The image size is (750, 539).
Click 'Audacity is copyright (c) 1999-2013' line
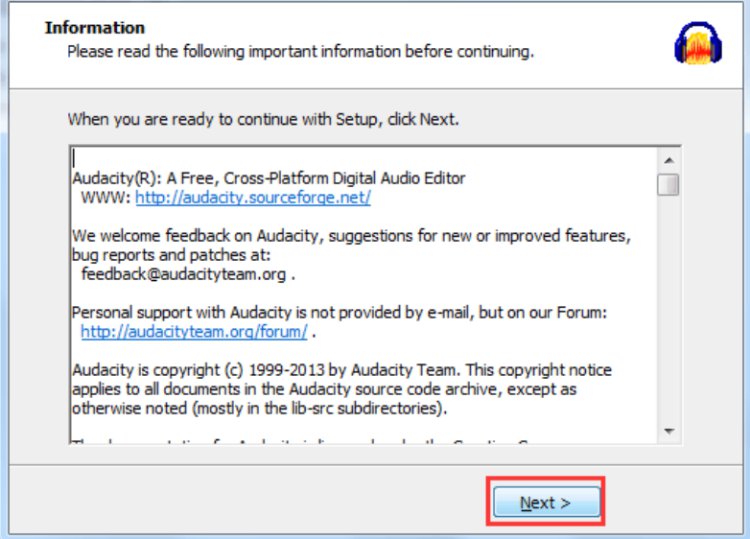(x=342, y=370)
